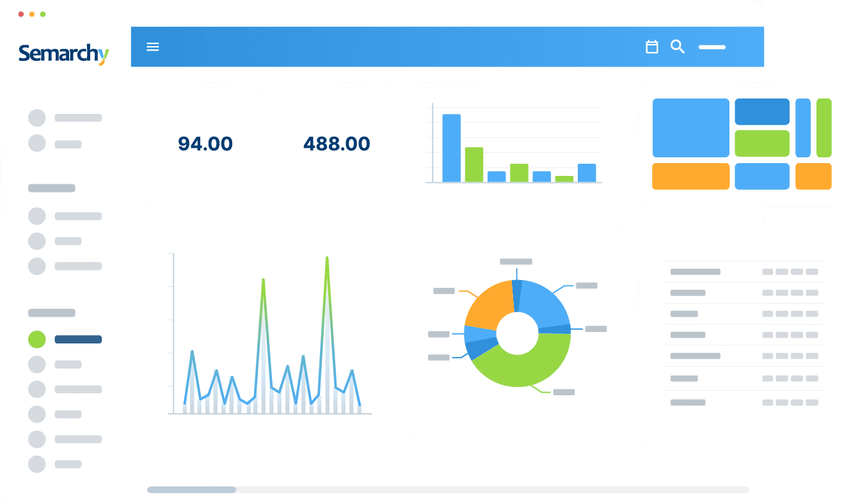This screenshot has width=851, height=504.
Task: Select the small orange treemap tile
Action: (x=813, y=177)
